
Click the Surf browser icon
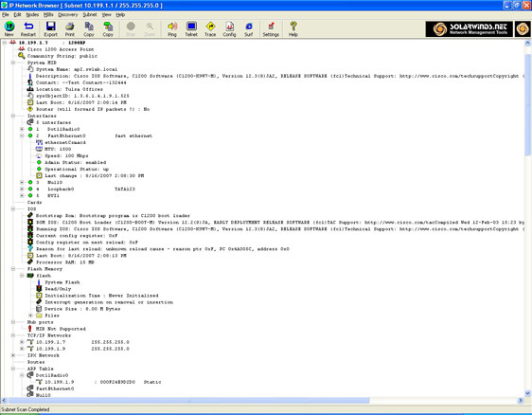click(249, 28)
